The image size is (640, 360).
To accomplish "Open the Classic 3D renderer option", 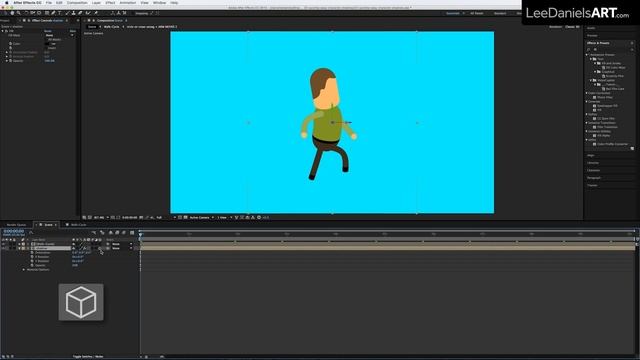I will tap(572, 27).
